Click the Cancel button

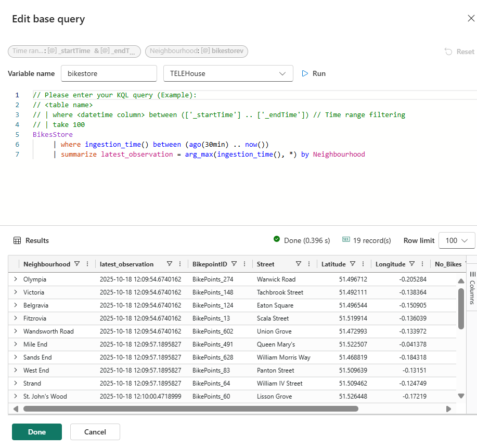click(95, 432)
